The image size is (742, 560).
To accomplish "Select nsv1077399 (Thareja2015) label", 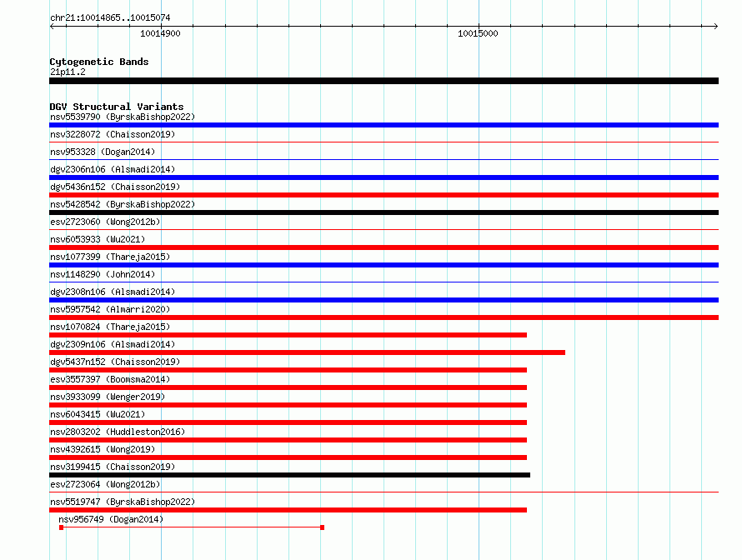I will coord(110,257).
